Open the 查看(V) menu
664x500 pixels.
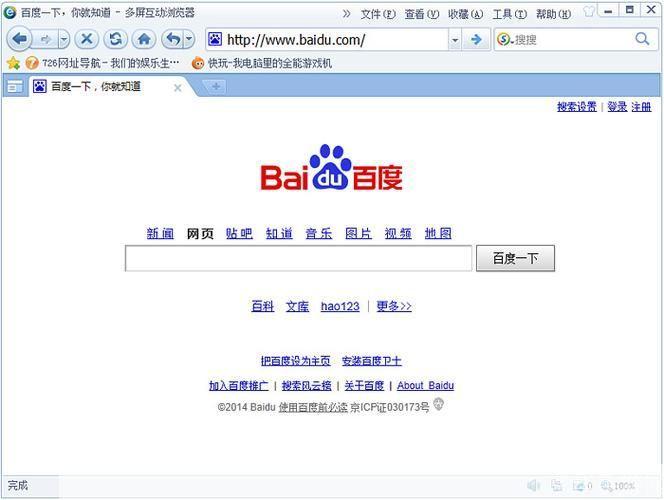[x=422, y=14]
